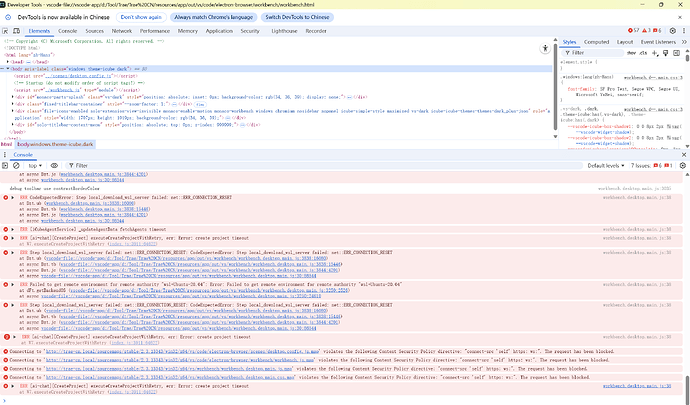
Task: Open the accessibility tree view button
Action: [x=545, y=48]
